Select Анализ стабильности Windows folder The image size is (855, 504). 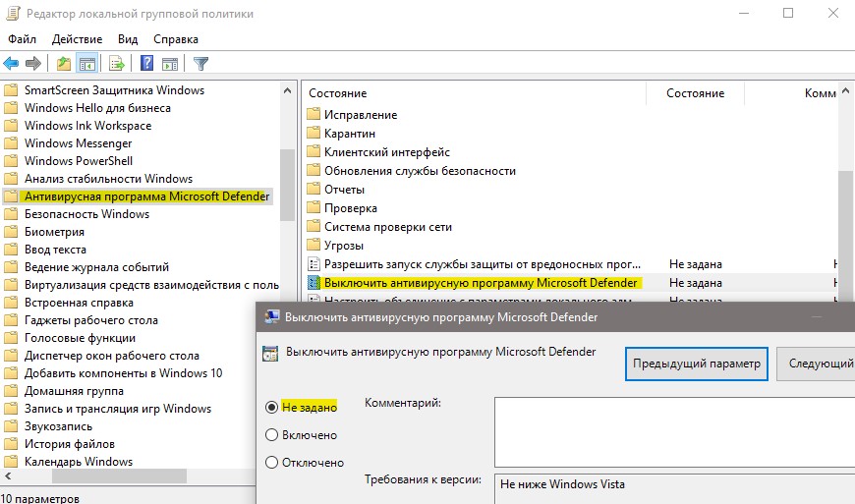(108, 179)
